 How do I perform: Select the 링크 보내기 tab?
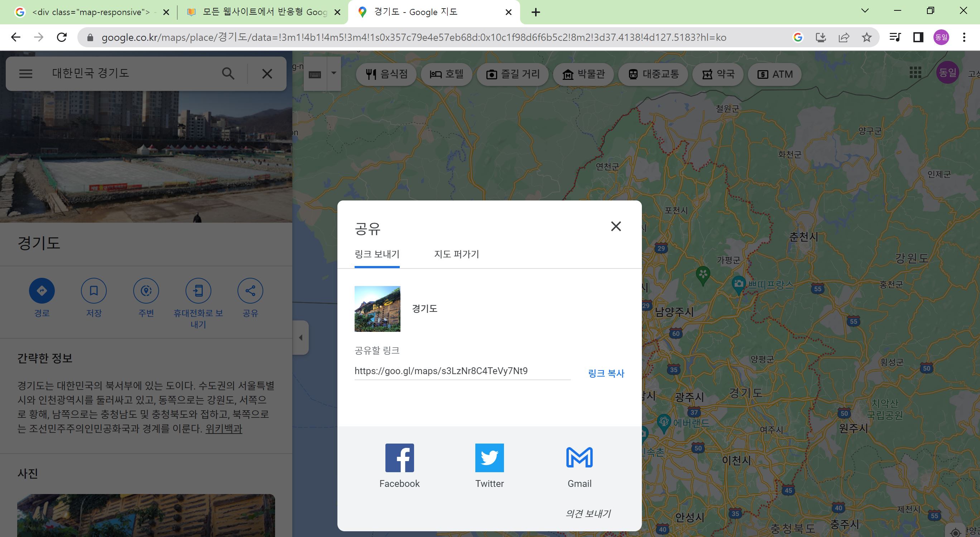(376, 254)
